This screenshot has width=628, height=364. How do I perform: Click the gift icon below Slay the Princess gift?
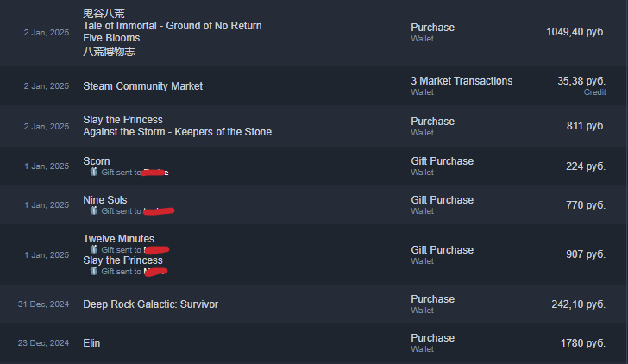[93, 271]
